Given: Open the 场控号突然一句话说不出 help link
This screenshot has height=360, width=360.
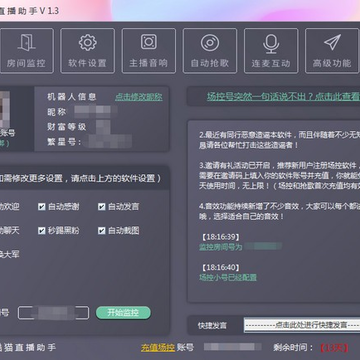Looking at the screenshot, I should click(x=283, y=97).
